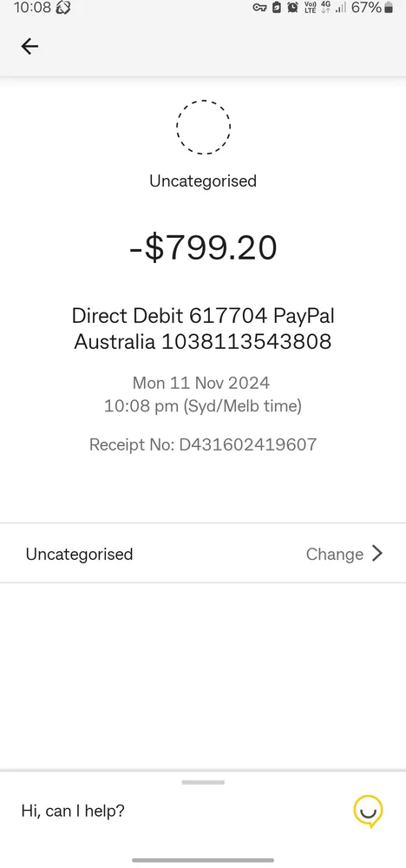
Task: Click Change to recategorise the transaction
Action: click(335, 554)
